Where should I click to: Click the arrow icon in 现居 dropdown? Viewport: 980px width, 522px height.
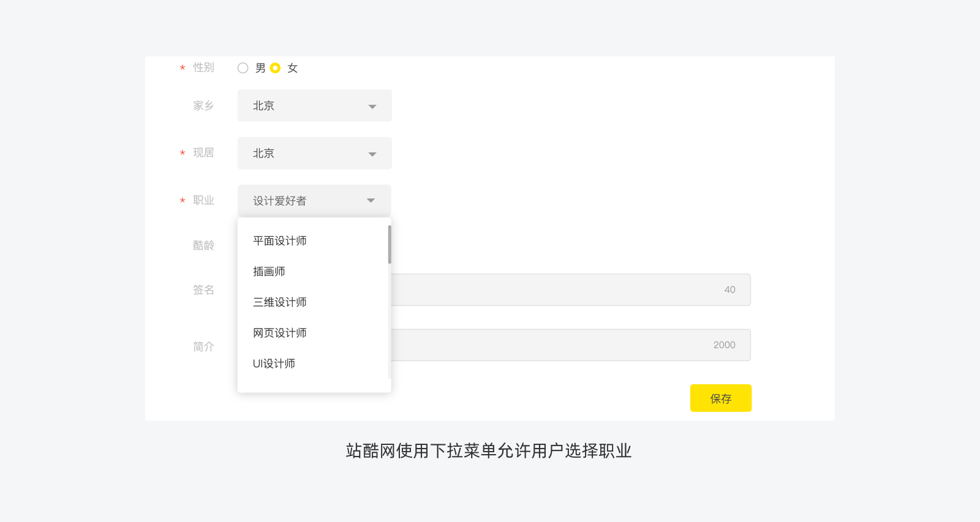point(372,154)
